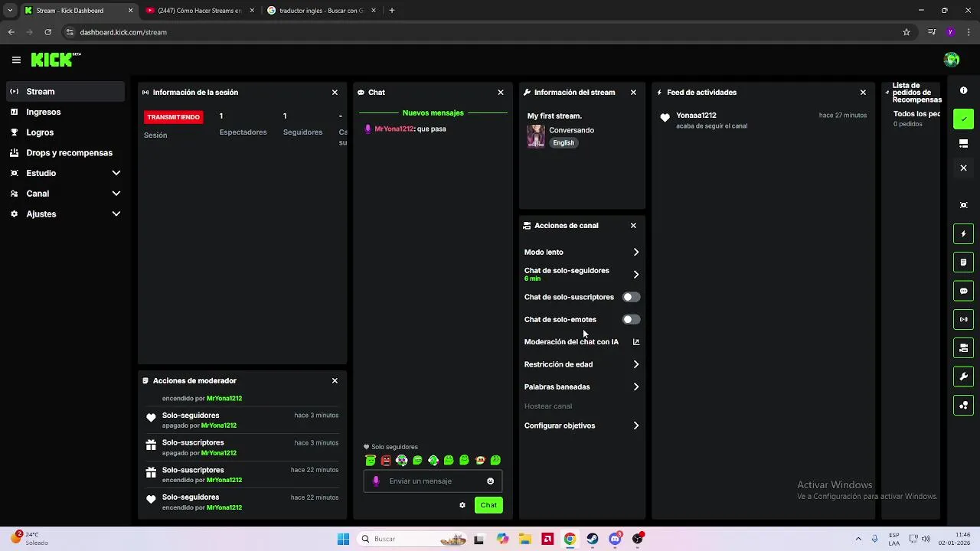Expand the Canal menu in the sidebar
Image resolution: width=980 pixels, height=551 pixels.
116,194
